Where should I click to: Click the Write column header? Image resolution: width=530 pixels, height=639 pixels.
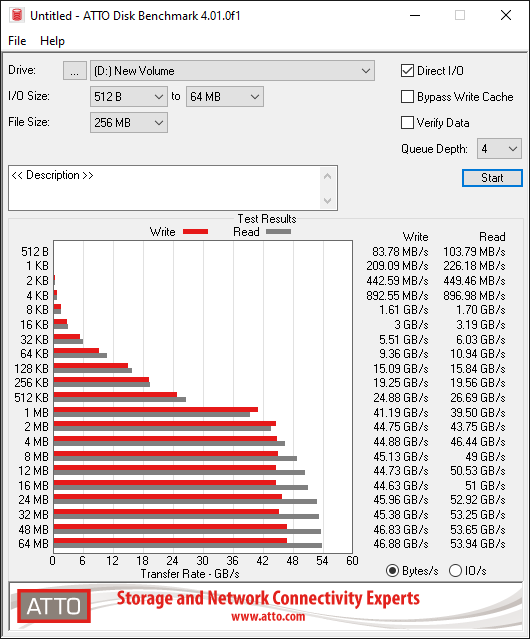416,237
